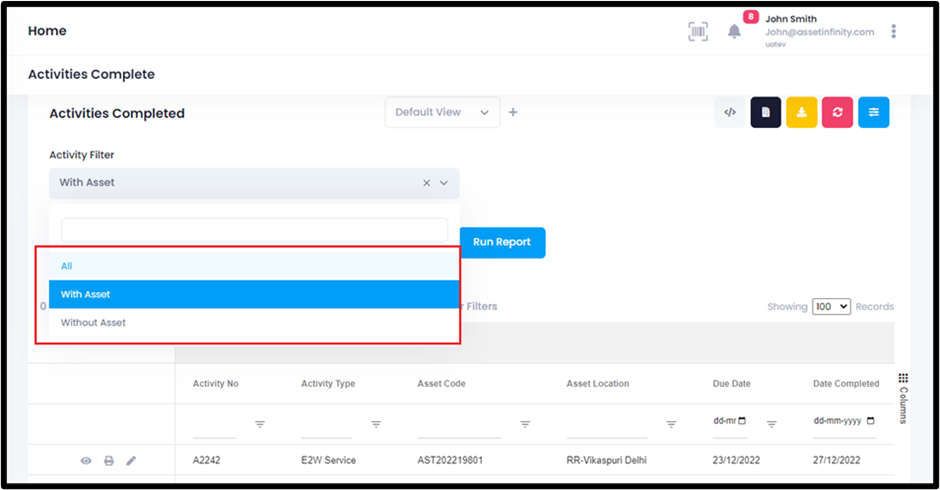Select the With Asset option
The width and height of the screenshot is (940, 490).
pos(254,294)
